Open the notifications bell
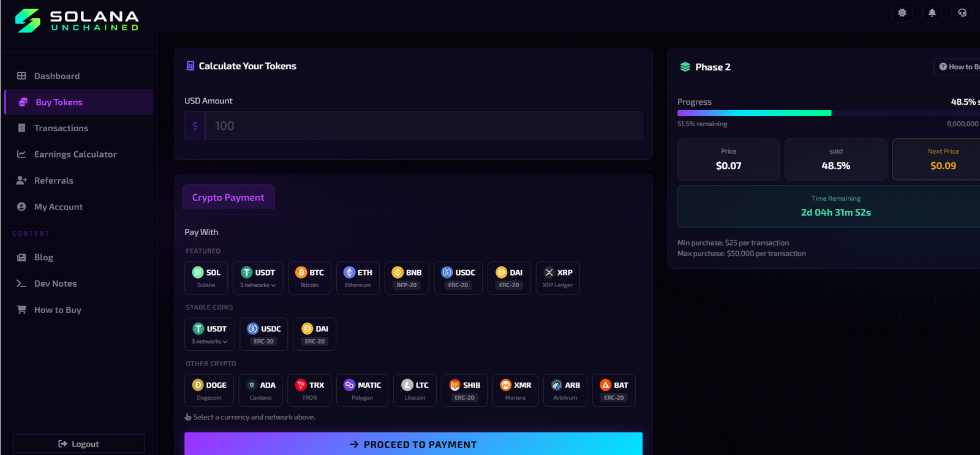The width and height of the screenshot is (980, 455). pos(932,12)
